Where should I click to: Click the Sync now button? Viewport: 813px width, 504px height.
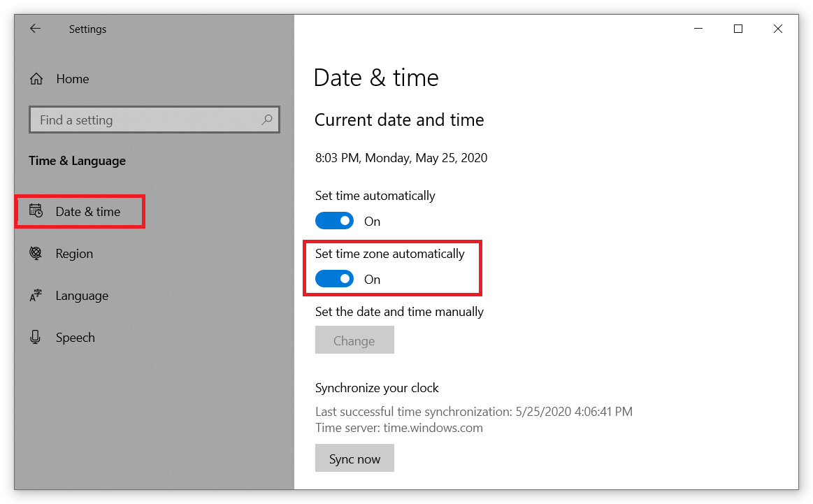(x=354, y=459)
